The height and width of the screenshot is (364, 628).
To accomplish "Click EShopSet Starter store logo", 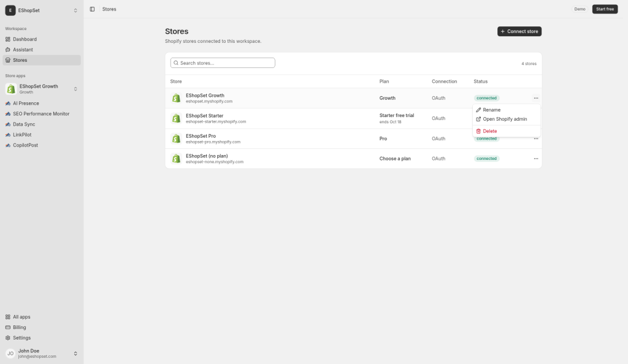I will [x=176, y=118].
